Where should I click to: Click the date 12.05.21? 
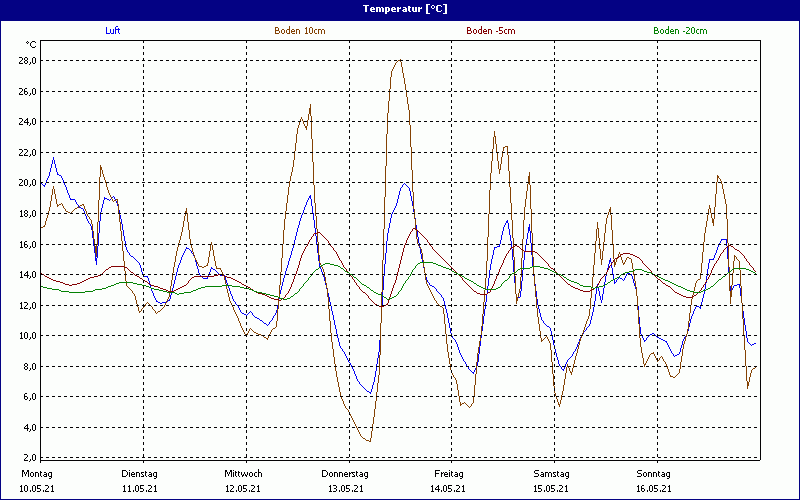(x=243, y=489)
